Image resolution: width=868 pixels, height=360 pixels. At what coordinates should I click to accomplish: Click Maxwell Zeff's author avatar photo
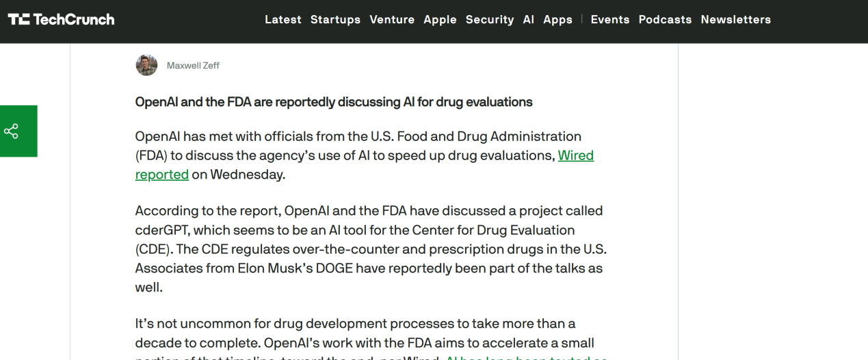click(146, 65)
